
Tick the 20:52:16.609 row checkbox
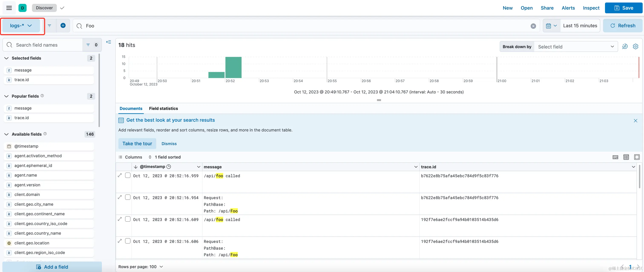coord(128,219)
